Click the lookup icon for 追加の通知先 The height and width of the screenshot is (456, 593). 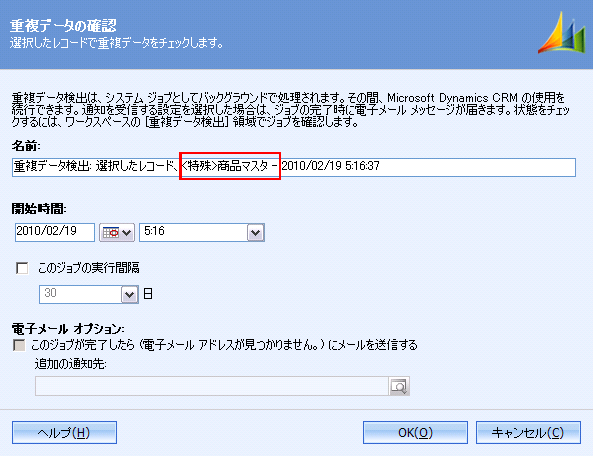click(x=399, y=386)
